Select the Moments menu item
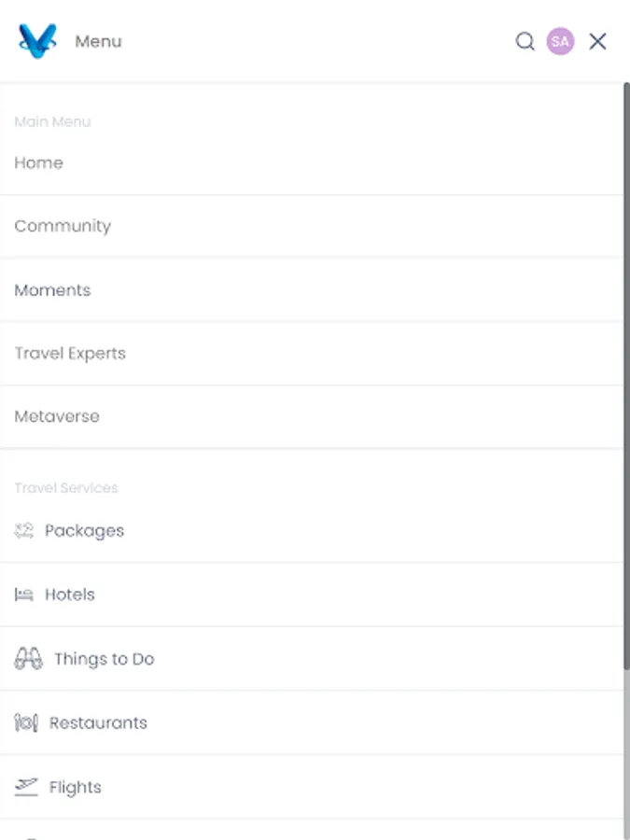Image resolution: width=630 pixels, height=840 pixels. (52, 290)
